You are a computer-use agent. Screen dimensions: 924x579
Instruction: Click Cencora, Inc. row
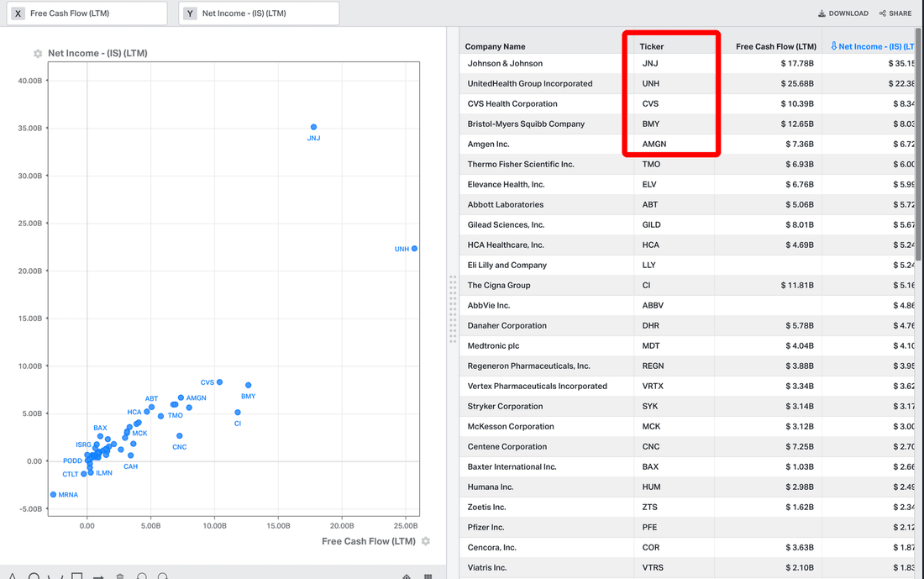coord(687,547)
